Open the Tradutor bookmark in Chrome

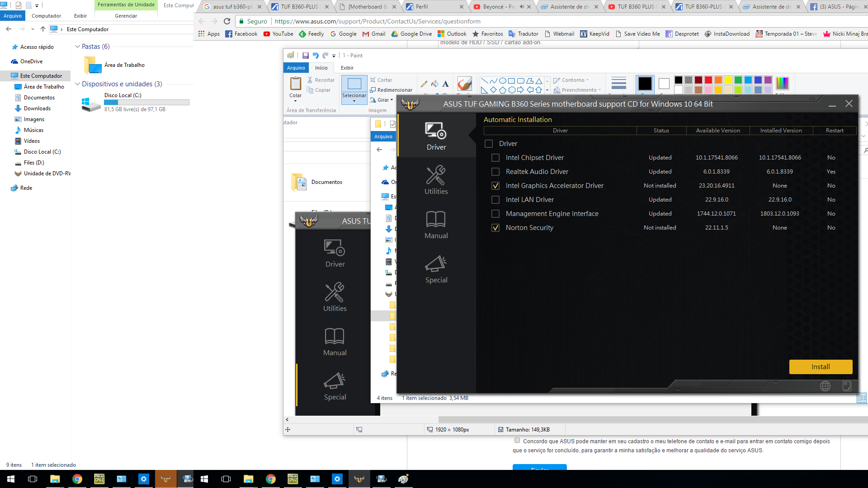(x=523, y=34)
